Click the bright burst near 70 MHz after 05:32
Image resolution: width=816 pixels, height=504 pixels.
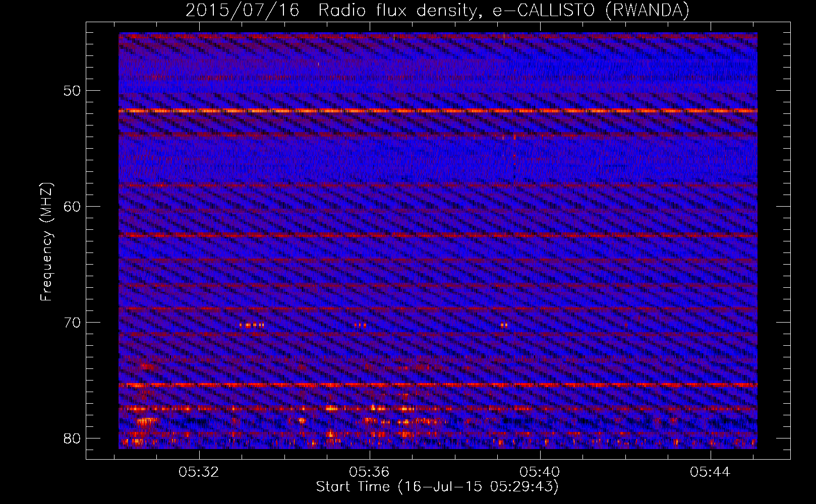click(x=252, y=325)
